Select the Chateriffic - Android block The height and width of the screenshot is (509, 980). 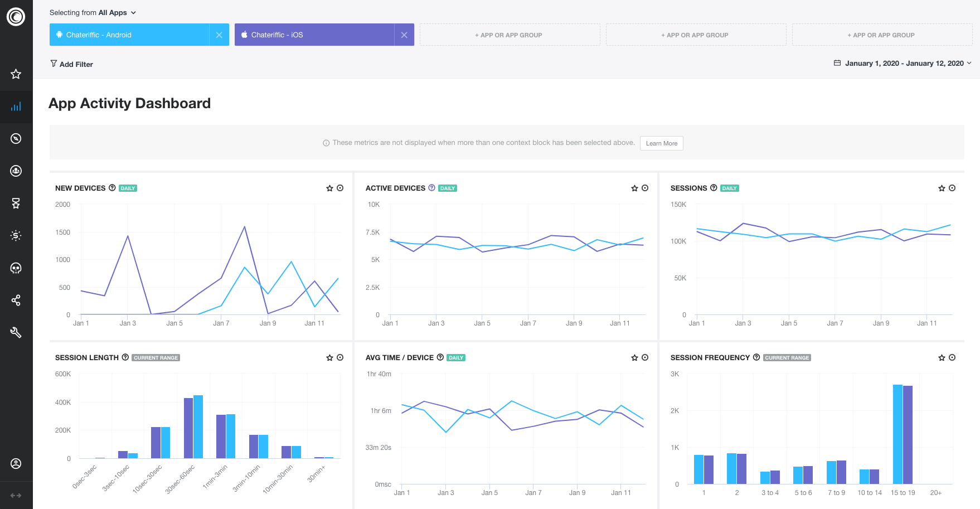click(129, 35)
